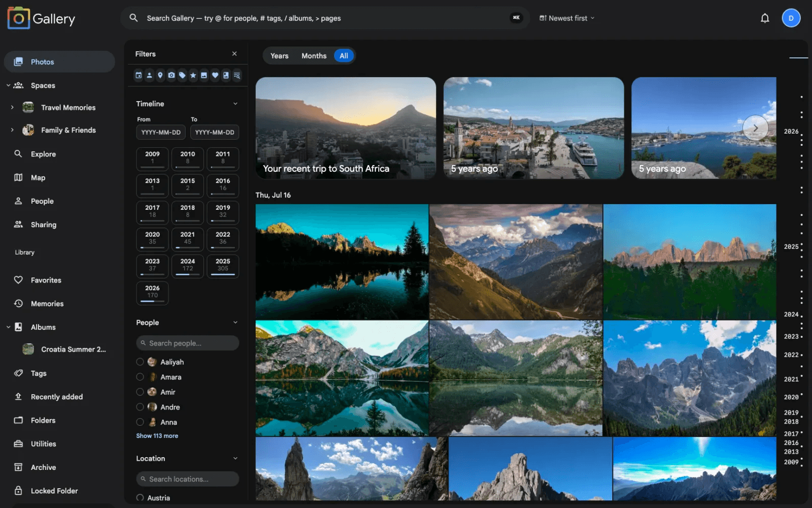Open the Archive section
The image size is (812, 508).
coord(59,467)
